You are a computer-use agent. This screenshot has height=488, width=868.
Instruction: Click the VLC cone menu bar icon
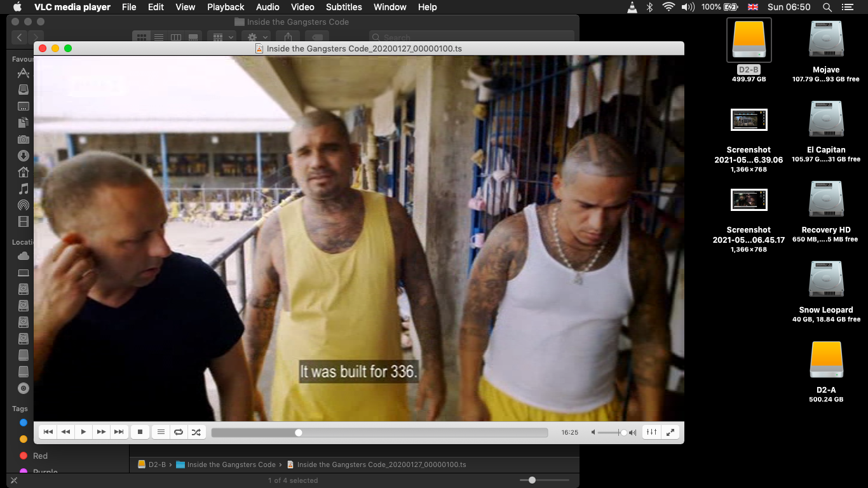point(632,7)
